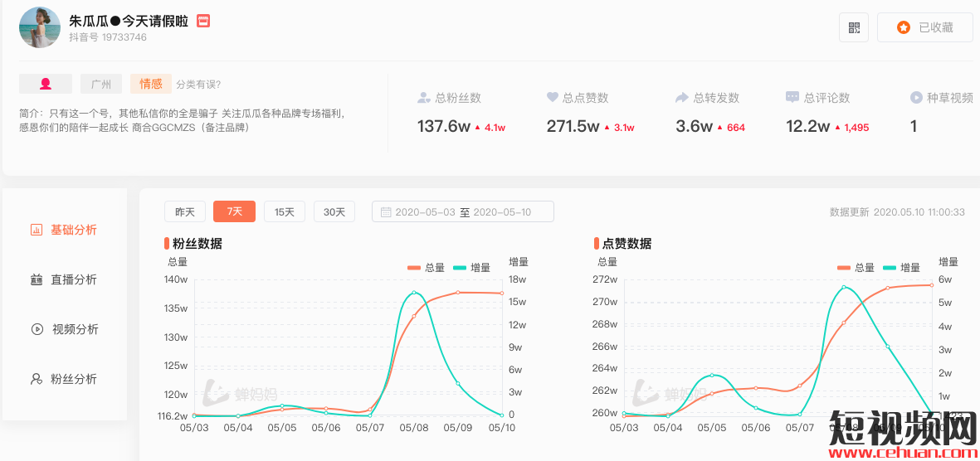Screen dimensions: 980x461
Task: Click the 总评论数 comment bubble icon
Action: pos(792,98)
